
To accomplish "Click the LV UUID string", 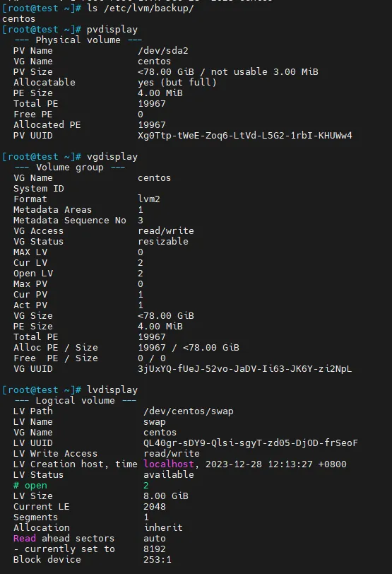I will click(x=251, y=443).
